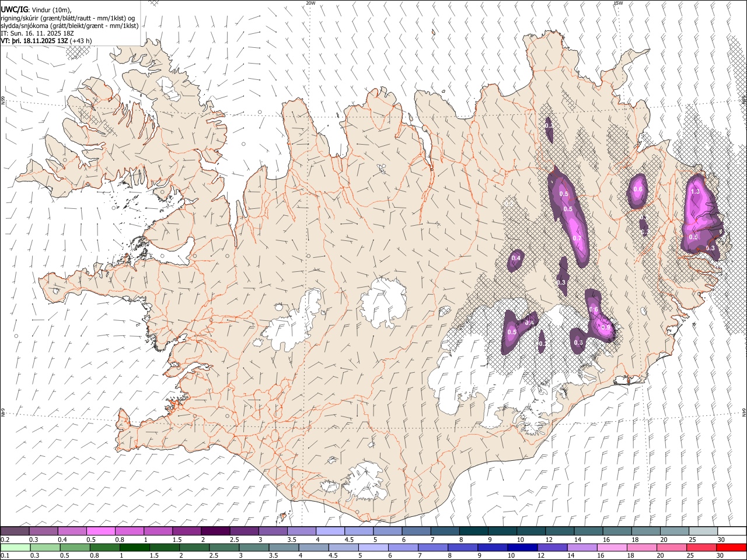Select the grey-teal snow swatch starting at 14
Viewport: 747px width, 560px height.
coord(588,531)
